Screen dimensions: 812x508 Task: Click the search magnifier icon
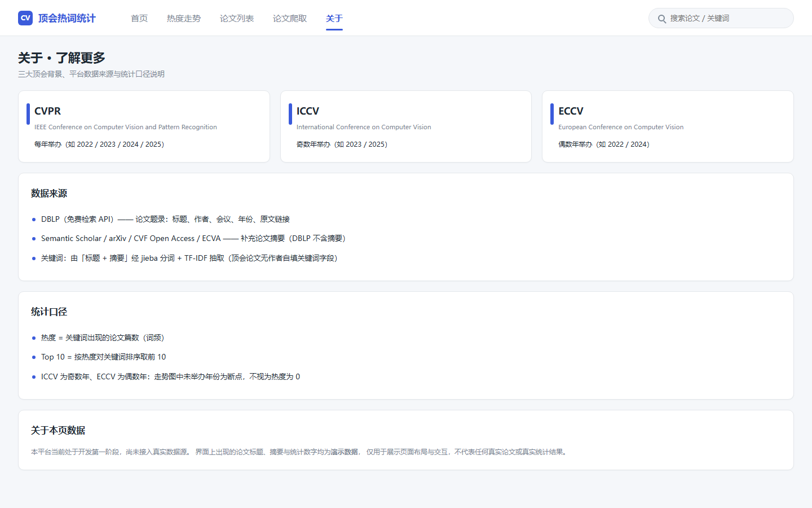pos(662,19)
